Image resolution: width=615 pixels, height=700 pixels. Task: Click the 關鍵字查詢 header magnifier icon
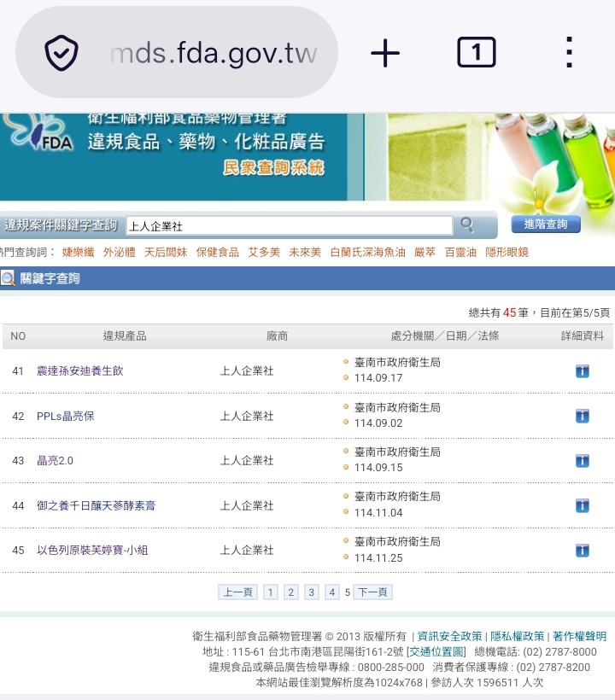(8, 278)
